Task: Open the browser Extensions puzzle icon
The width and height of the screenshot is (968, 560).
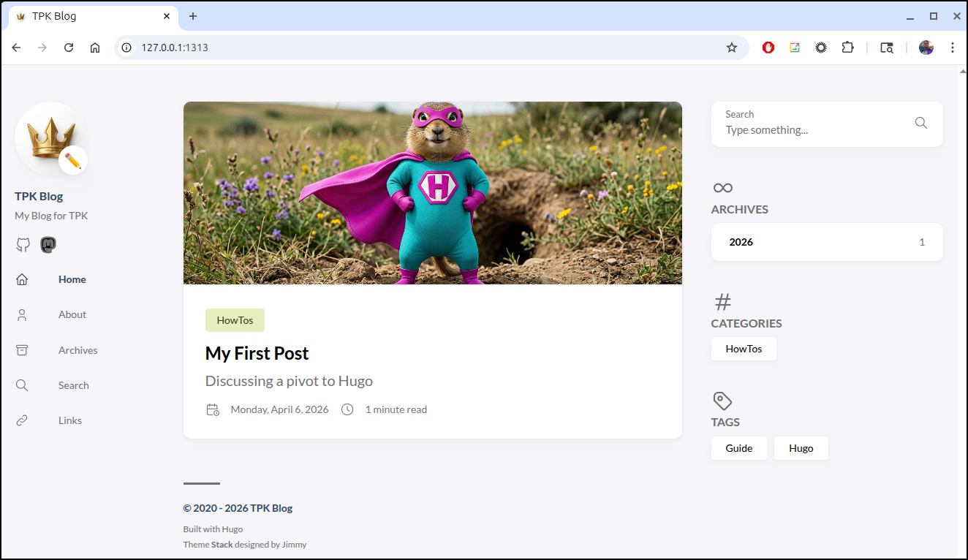Action: click(x=847, y=48)
